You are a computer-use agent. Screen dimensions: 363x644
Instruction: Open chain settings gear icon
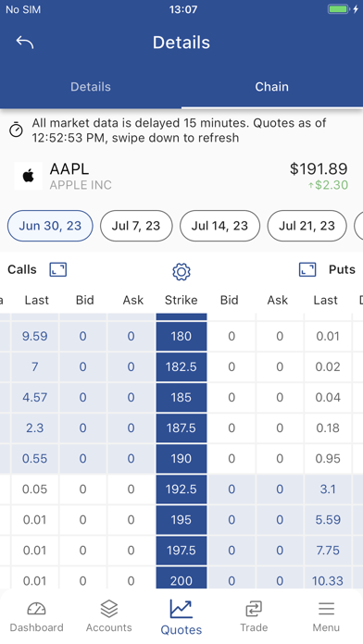pos(181,271)
